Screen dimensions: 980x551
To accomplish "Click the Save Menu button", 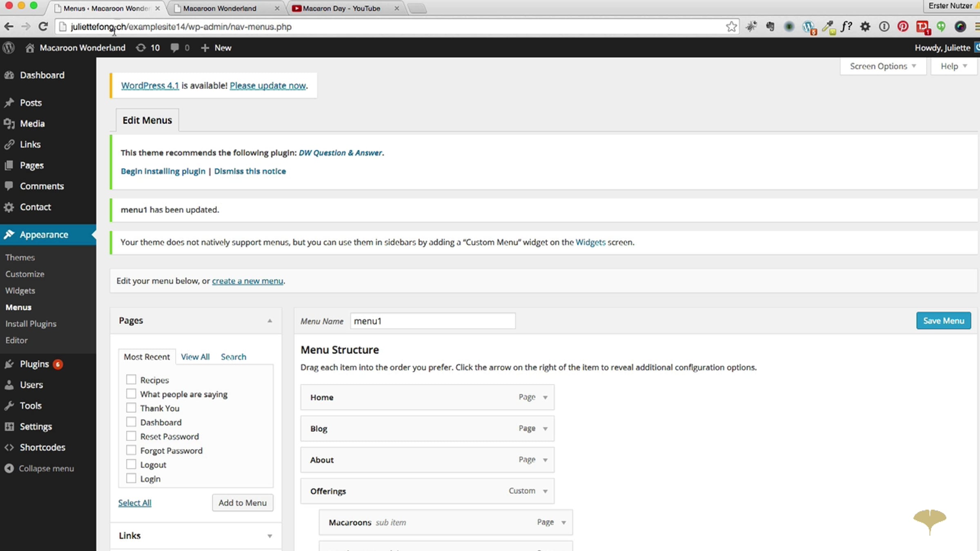I will [943, 321].
